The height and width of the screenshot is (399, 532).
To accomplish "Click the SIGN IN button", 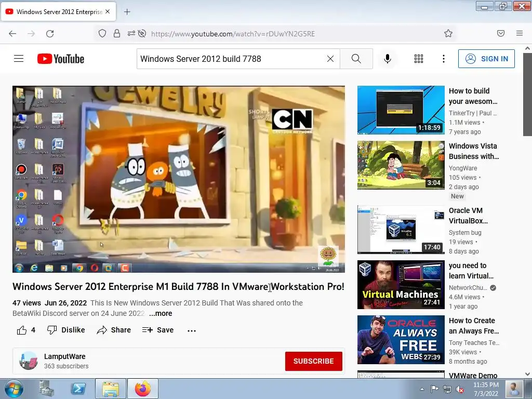I will 486,59.
